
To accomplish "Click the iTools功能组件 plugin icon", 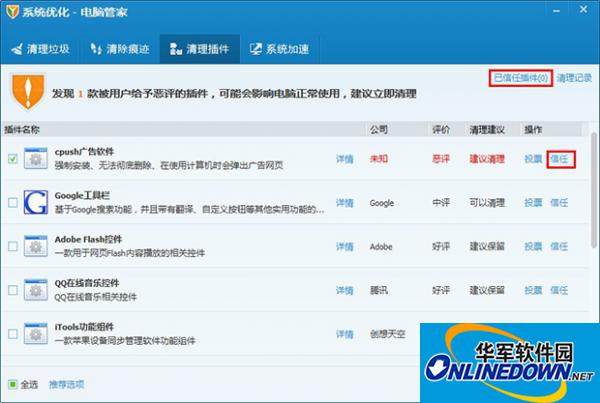I will click(36, 334).
